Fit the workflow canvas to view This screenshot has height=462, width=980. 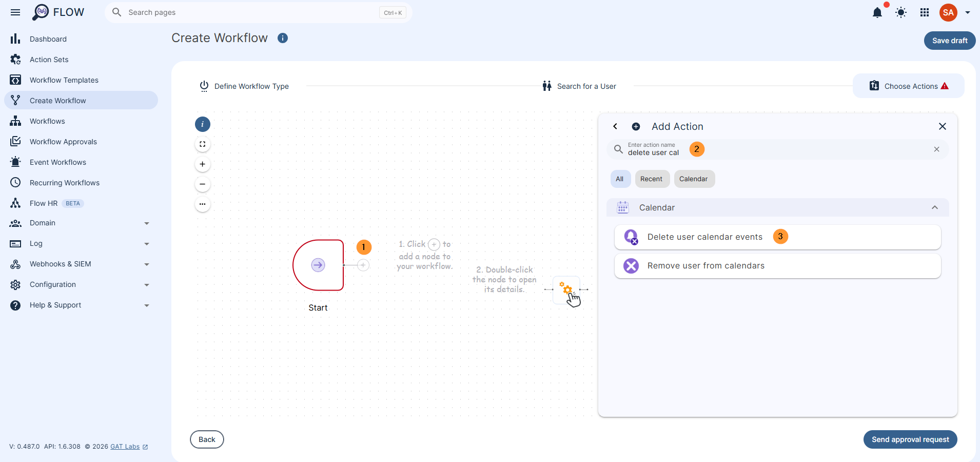point(203,144)
